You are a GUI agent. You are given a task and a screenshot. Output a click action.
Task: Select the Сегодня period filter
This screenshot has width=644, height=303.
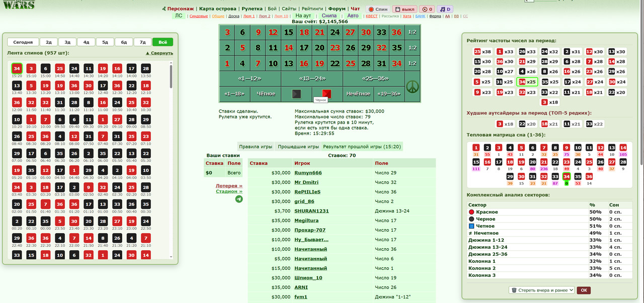pos(23,42)
